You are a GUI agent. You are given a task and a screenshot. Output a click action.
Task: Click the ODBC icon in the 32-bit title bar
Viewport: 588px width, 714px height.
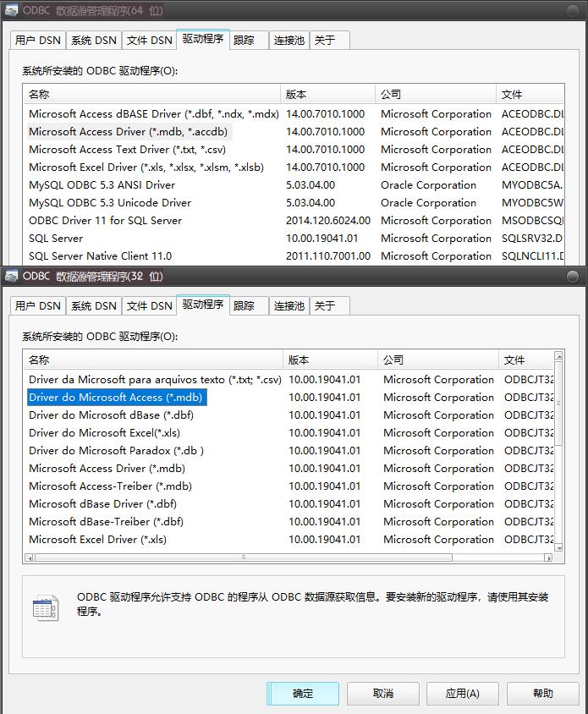(11, 276)
